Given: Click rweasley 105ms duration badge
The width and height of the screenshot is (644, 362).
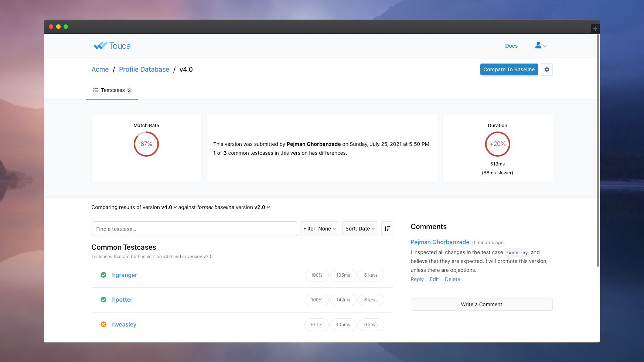Looking at the screenshot, I should tap(343, 325).
